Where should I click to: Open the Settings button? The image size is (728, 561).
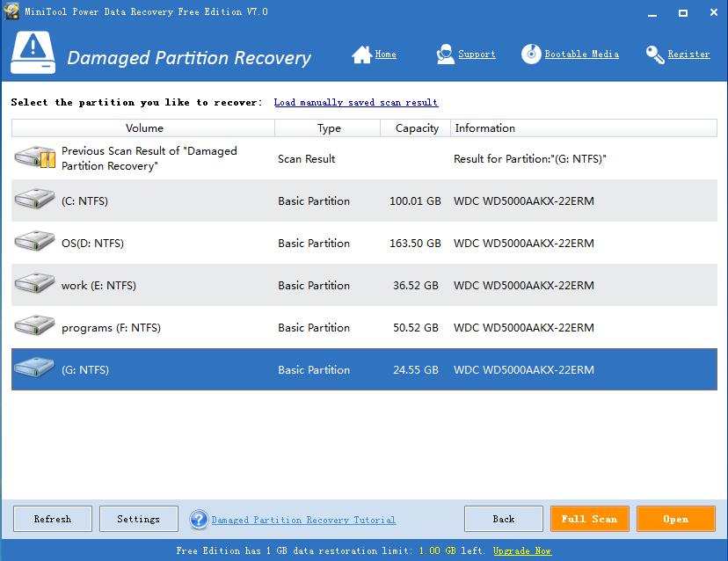coord(138,519)
